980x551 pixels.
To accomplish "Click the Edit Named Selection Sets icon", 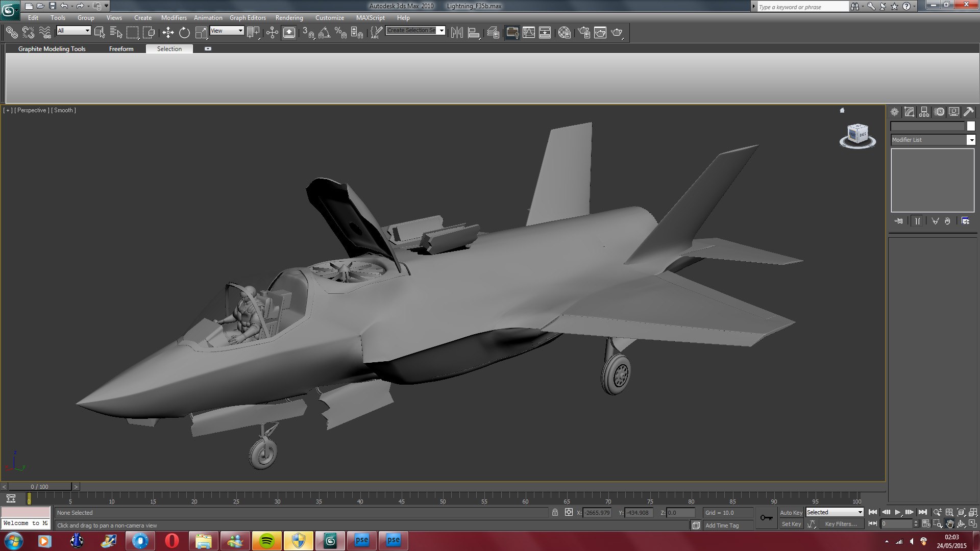I will [x=376, y=33].
